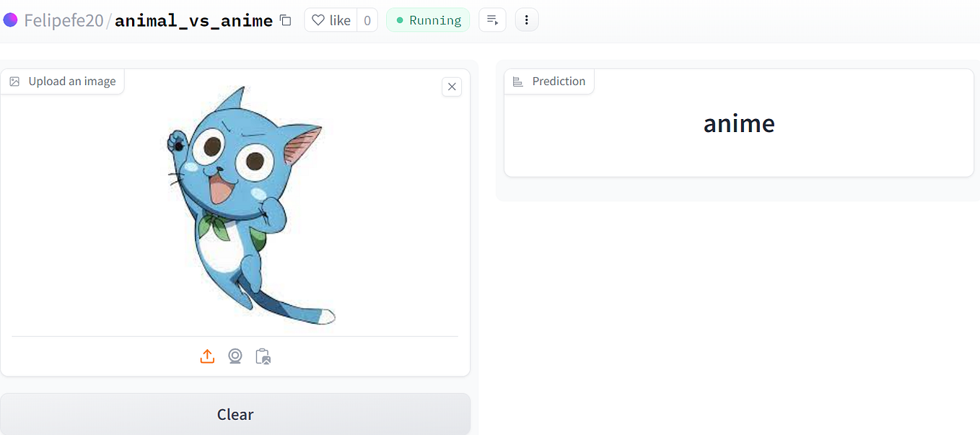This screenshot has height=435, width=980.
Task: Click the bar chart icon beside Prediction
Action: (517, 82)
